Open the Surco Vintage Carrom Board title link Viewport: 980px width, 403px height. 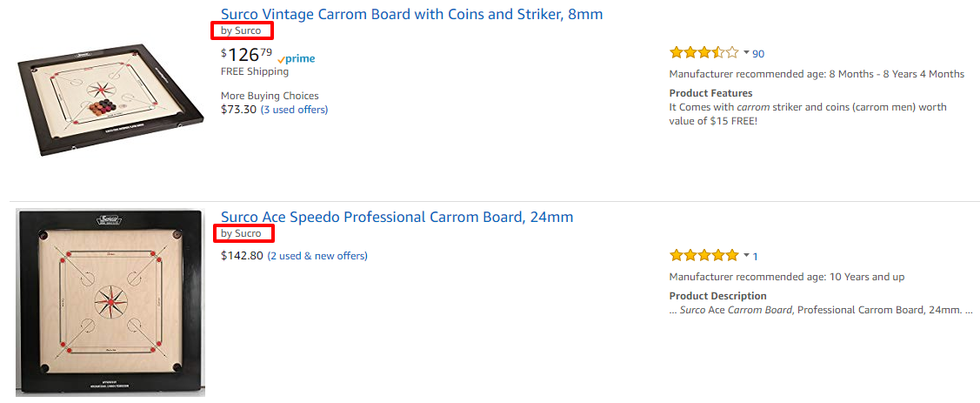click(411, 14)
